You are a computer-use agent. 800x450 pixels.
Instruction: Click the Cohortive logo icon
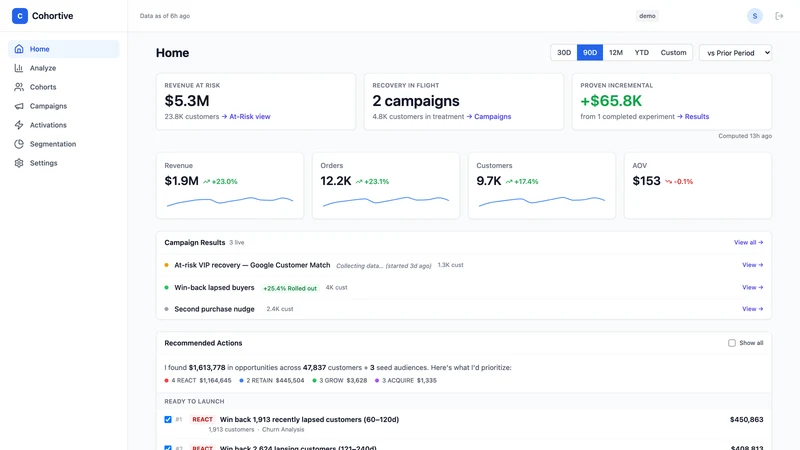click(x=20, y=16)
